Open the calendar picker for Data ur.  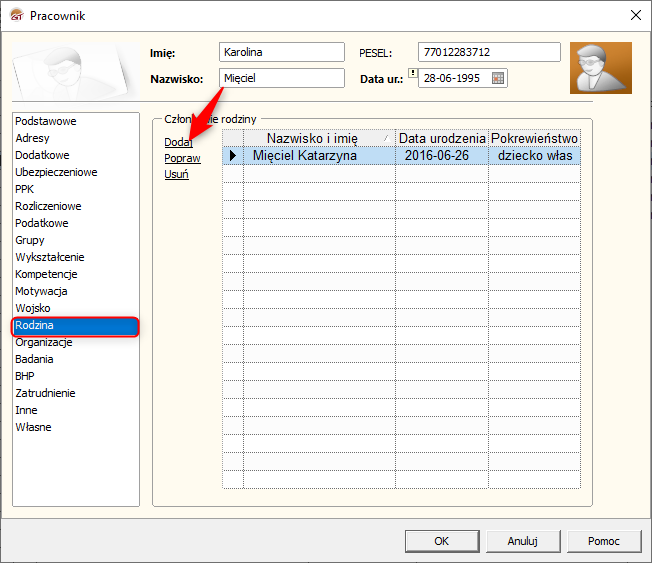[x=498, y=78]
